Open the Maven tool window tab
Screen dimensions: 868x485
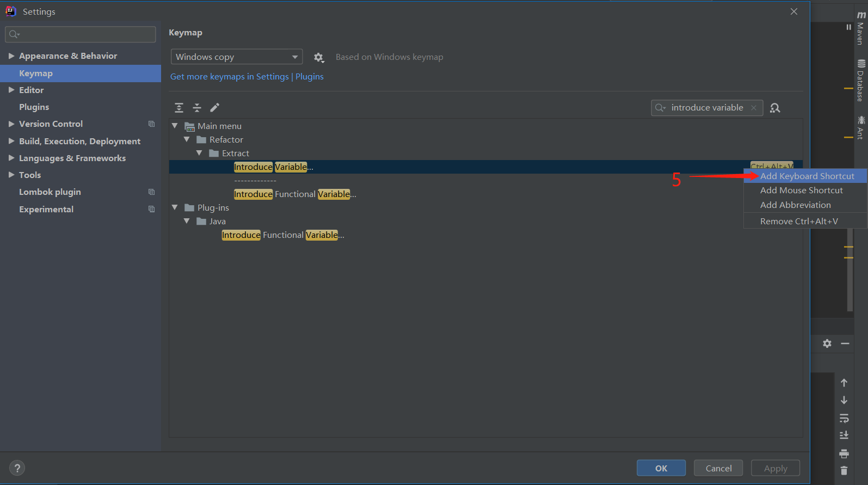point(861,28)
